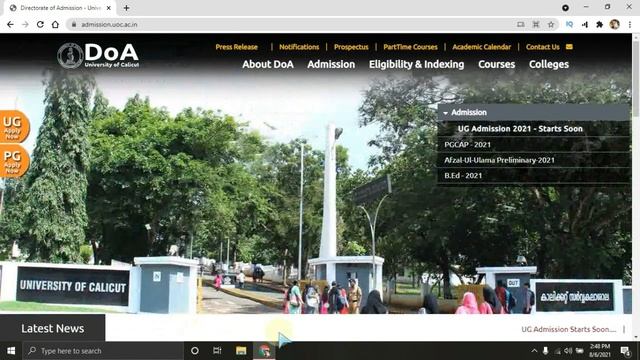This screenshot has width=640, height=360.
Task: Click the DoA University of Calicut logo
Action: tap(98, 55)
